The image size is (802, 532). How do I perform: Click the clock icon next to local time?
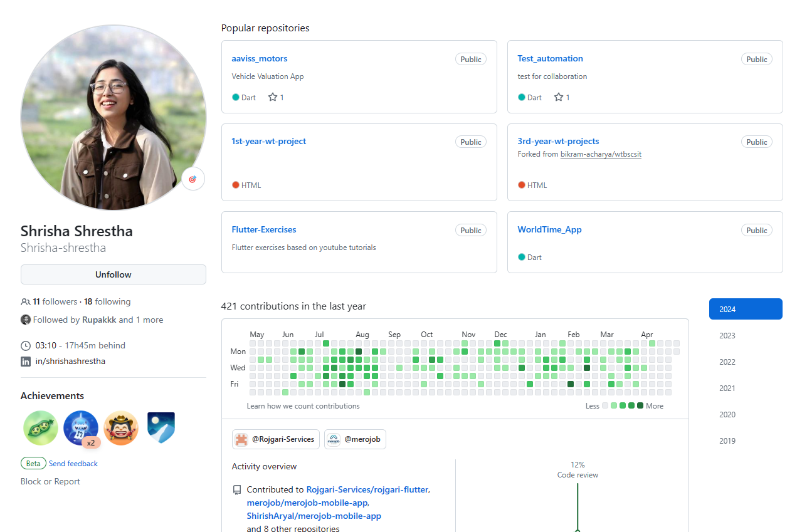(25, 345)
